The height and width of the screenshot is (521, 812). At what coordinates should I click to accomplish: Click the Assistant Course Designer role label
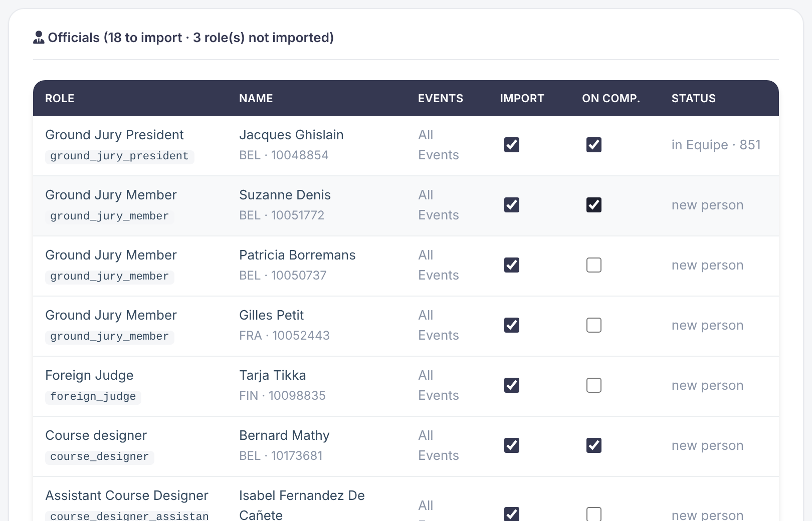(x=127, y=495)
